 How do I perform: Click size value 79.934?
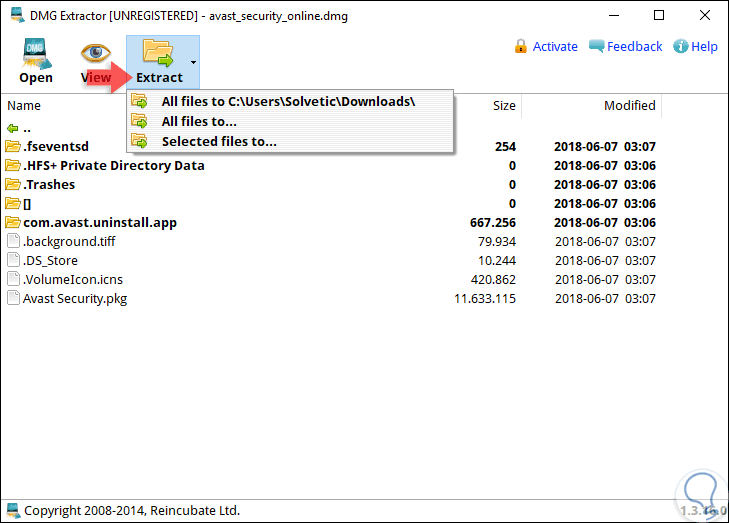497,242
